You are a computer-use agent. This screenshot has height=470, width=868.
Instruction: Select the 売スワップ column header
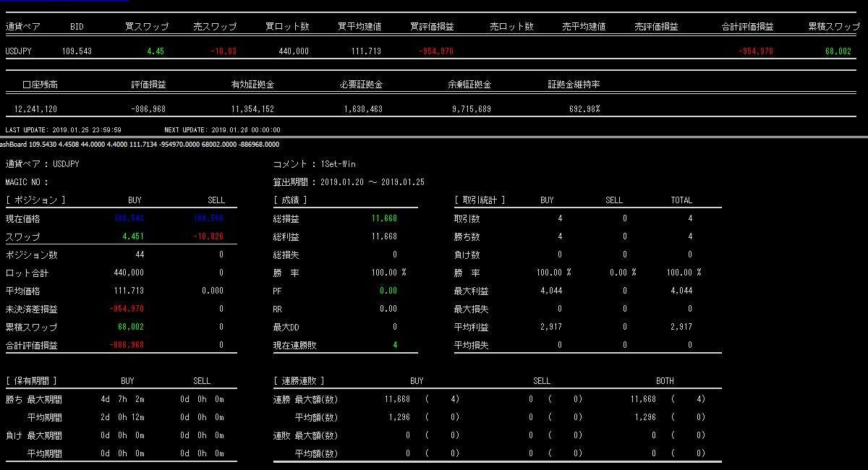point(215,27)
